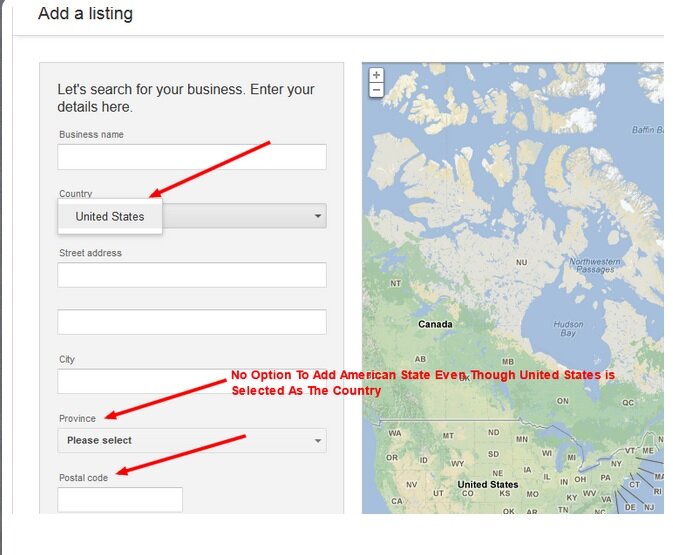Click the Postal code input field
This screenshot has height=555, width=673.
[120, 500]
